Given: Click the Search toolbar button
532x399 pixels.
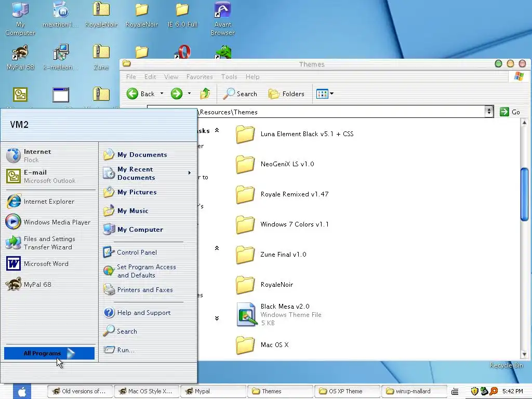Looking at the screenshot, I should pyautogui.click(x=240, y=94).
